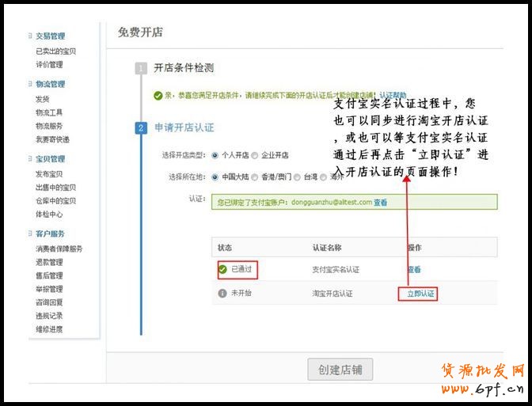Collapse the 交易管理 sidebar section

click(x=50, y=36)
